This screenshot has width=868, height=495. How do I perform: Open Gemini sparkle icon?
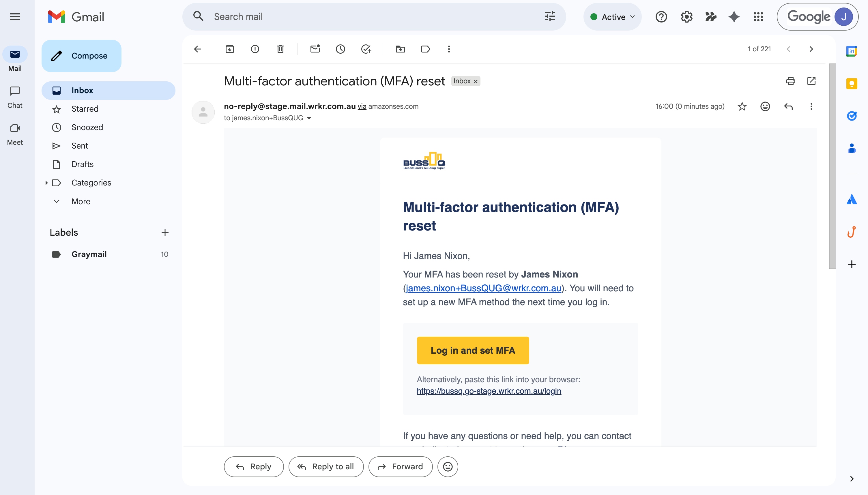(734, 17)
